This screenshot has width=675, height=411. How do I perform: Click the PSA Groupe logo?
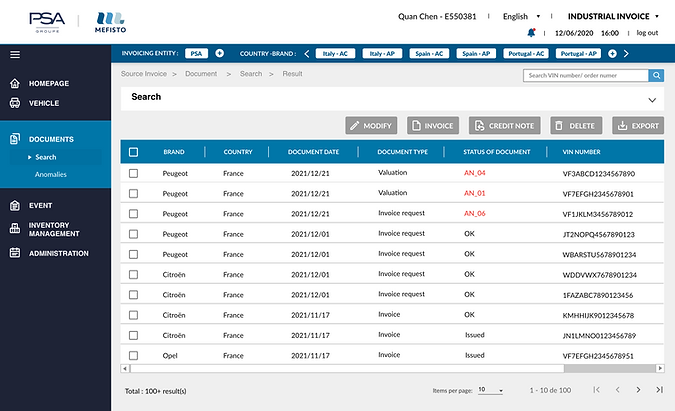(x=47, y=22)
